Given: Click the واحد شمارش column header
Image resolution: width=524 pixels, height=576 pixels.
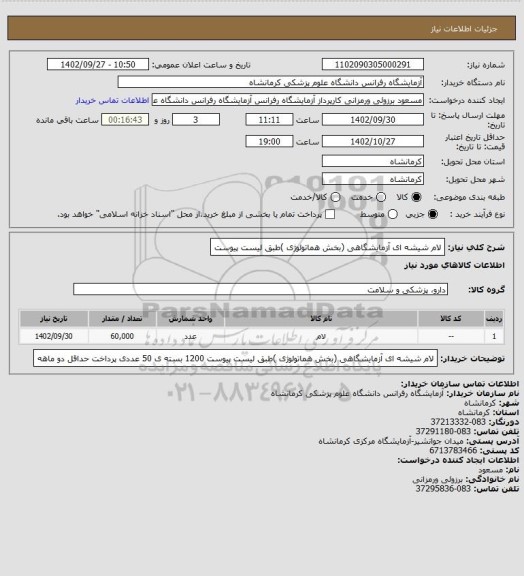Looking at the screenshot, I should point(190,318).
